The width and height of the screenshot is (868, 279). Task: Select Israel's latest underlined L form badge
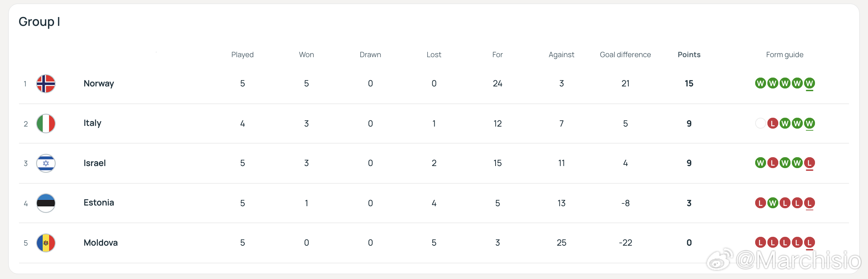pos(810,163)
